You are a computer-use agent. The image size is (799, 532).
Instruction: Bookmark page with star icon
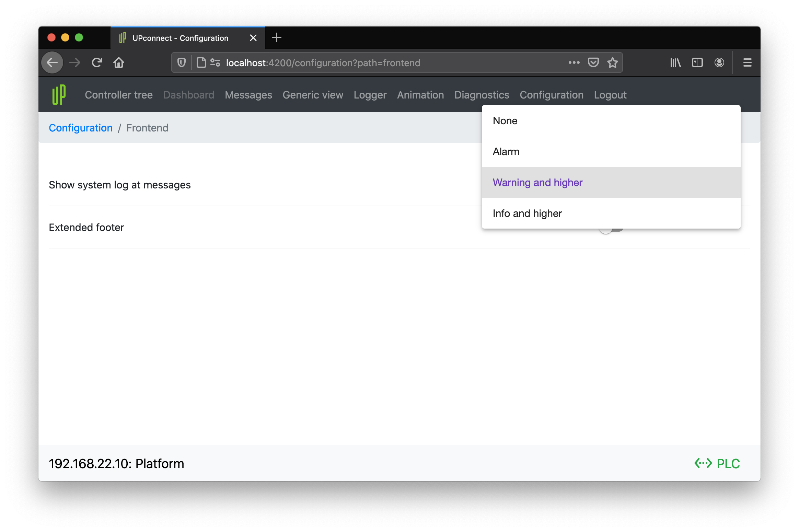point(613,62)
